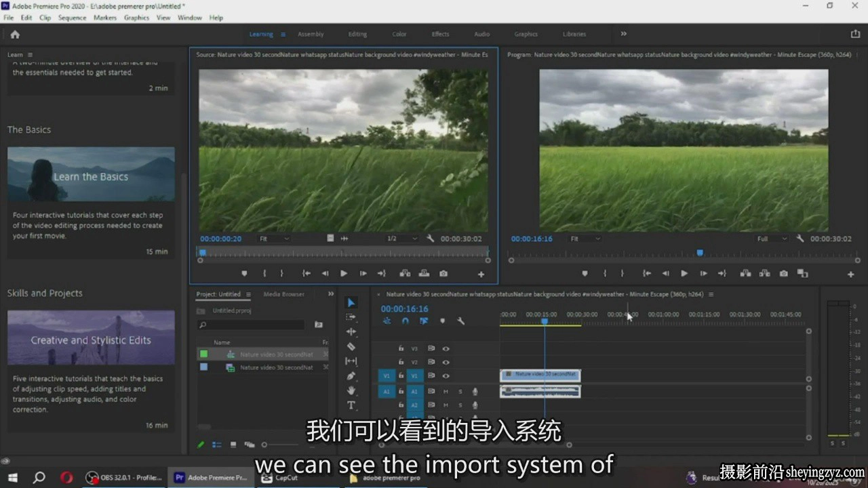Image resolution: width=868 pixels, height=488 pixels.
Task: Go to In point in Program monitor
Action: pyautogui.click(x=646, y=274)
